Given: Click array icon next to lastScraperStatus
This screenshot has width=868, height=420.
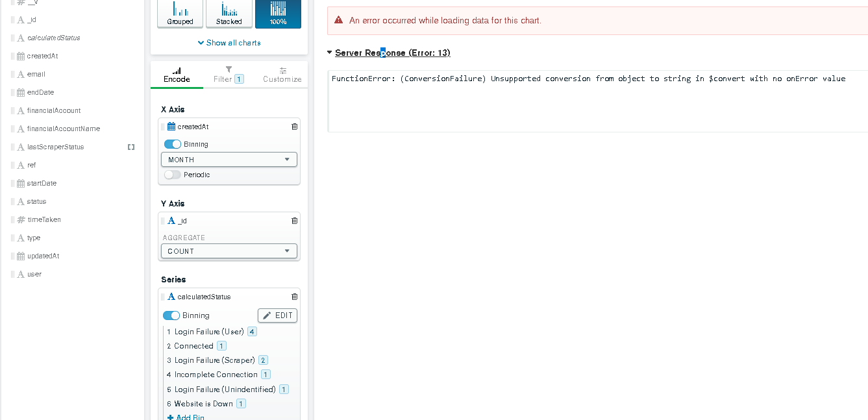Looking at the screenshot, I should (x=131, y=147).
